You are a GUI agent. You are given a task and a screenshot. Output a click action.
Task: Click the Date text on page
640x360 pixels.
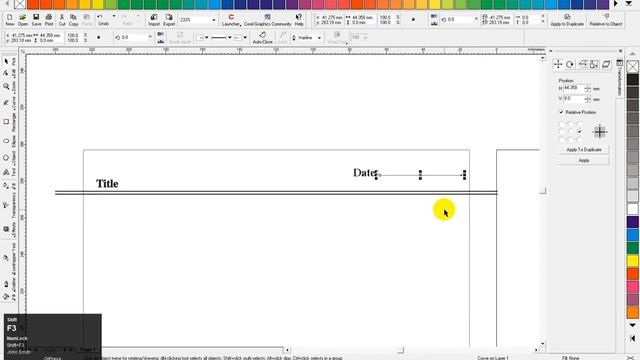364,173
